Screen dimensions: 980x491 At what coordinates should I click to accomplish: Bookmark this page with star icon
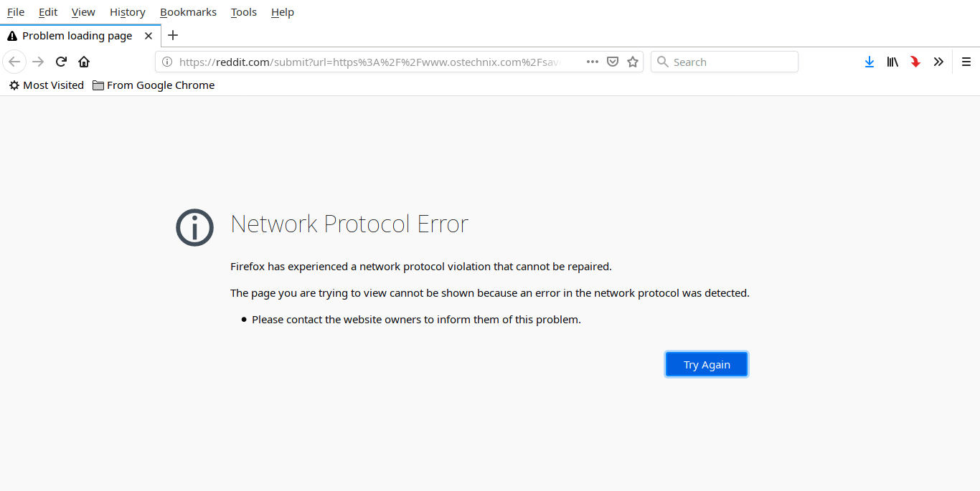point(633,62)
